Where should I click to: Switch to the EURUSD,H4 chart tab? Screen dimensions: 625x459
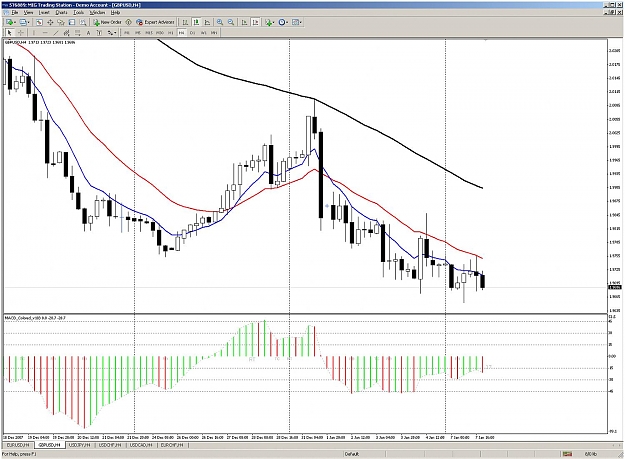(x=18, y=445)
